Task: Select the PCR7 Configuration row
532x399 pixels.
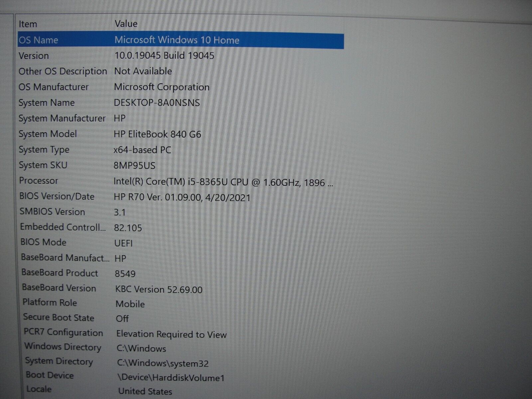Action: (64, 332)
